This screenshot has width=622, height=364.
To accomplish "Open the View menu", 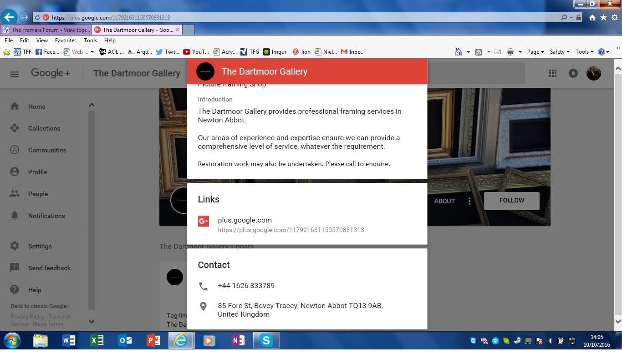I will (x=42, y=40).
